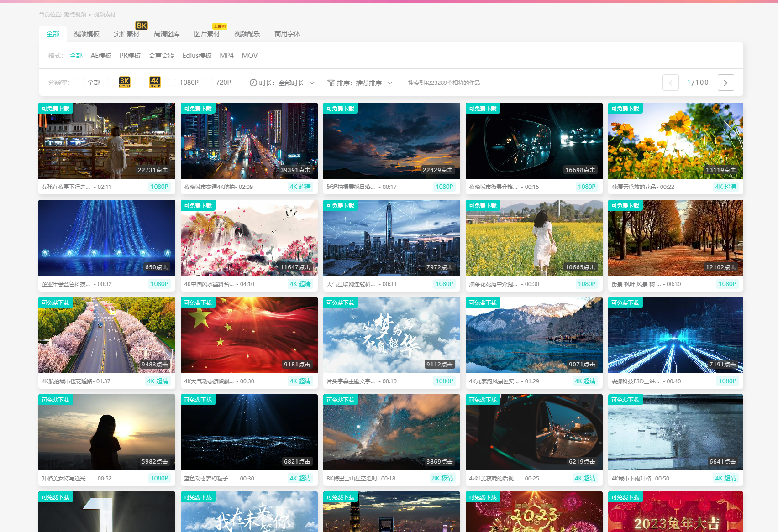Click the clock icon beside 时长
This screenshot has height=532, width=778.
pos(253,83)
